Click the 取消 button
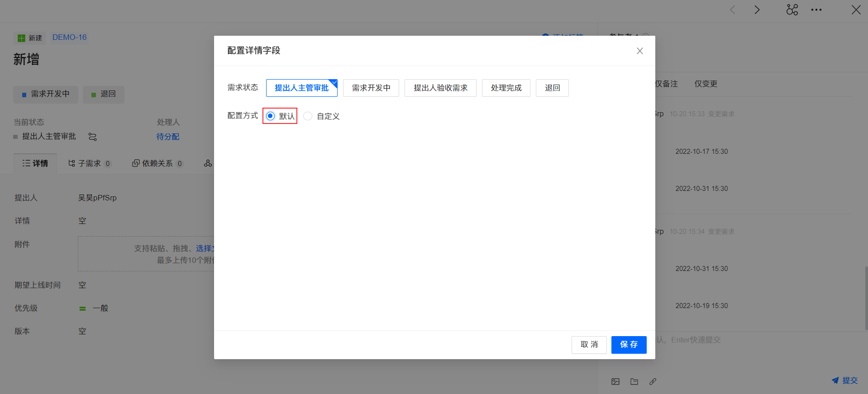868x394 pixels. click(589, 345)
